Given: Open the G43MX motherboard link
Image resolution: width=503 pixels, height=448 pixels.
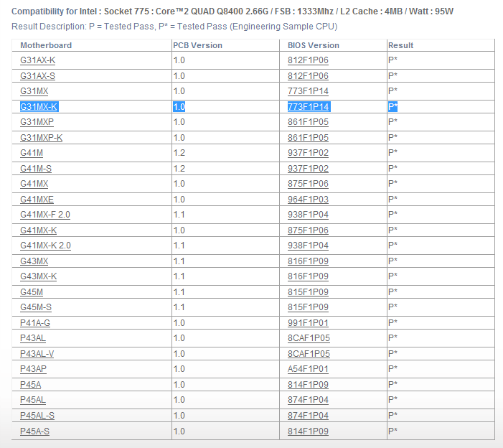Looking at the screenshot, I should coord(34,261).
